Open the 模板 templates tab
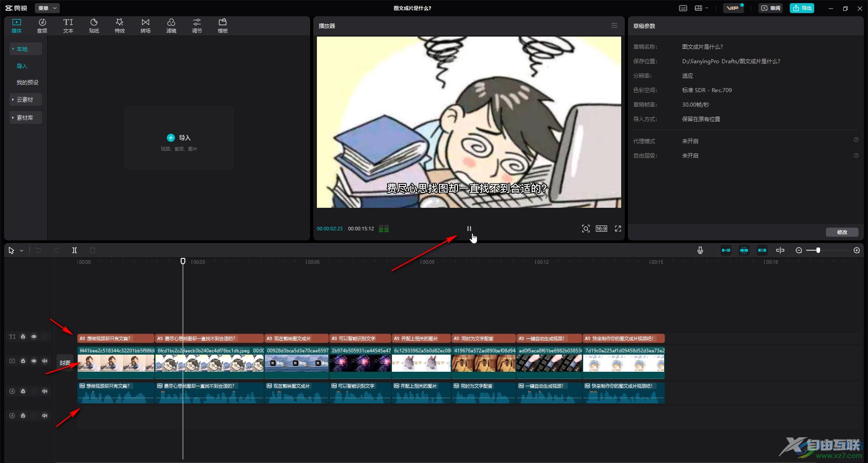This screenshot has width=868, height=463. coord(223,26)
